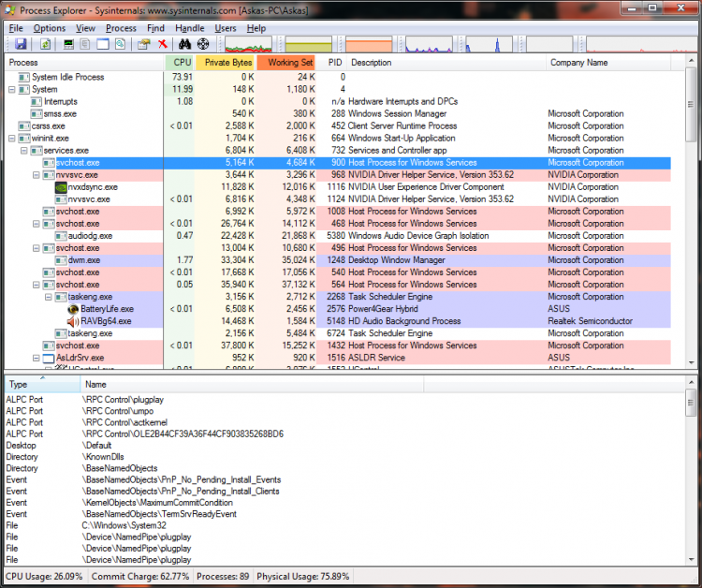Image resolution: width=702 pixels, height=588 pixels.
Task: Click Commit Charge 62.77% status entry
Action: point(140,577)
